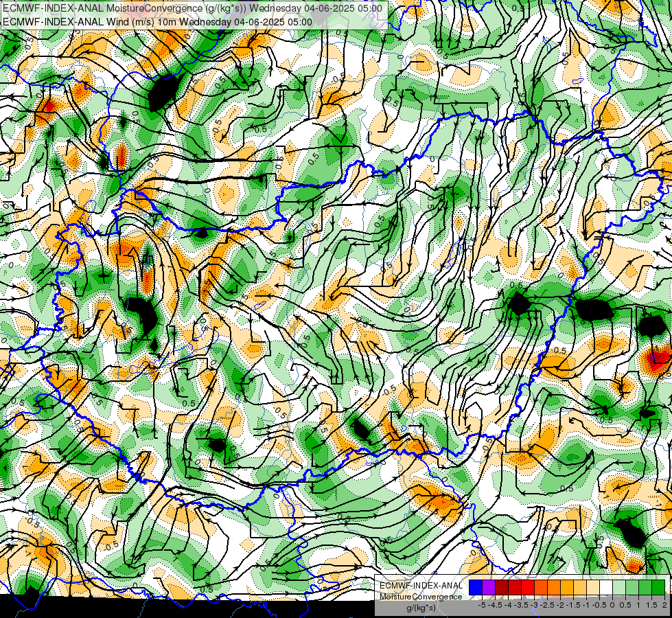Click the -1.5 tick label on legend
The height and width of the screenshot is (618, 672).
tap(573, 605)
